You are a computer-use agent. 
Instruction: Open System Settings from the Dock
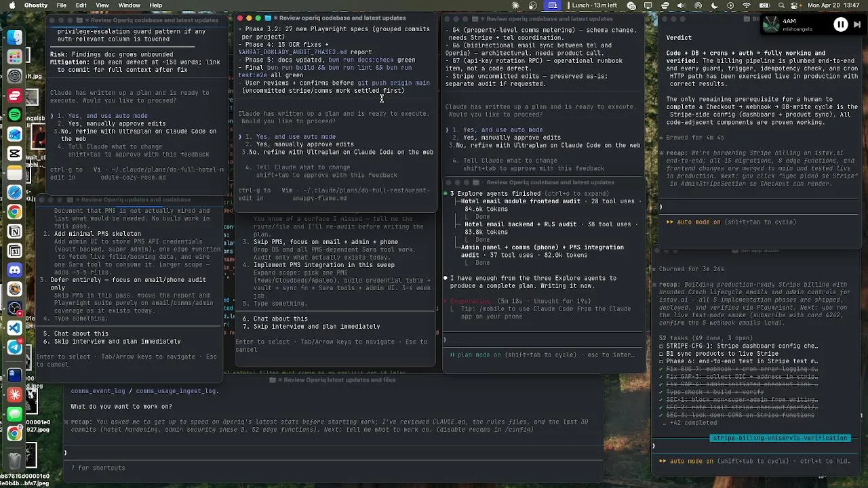tap(14, 77)
